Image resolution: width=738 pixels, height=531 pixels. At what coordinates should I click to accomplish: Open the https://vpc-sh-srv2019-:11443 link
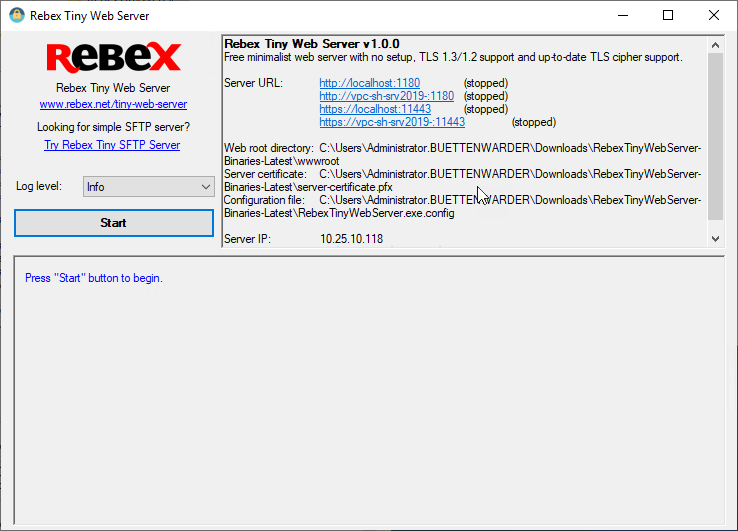click(392, 122)
